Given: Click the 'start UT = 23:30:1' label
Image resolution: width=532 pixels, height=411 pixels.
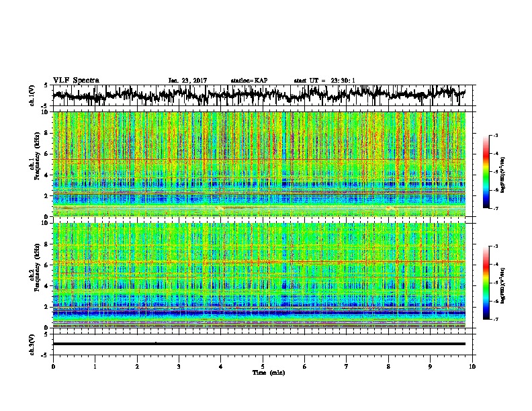Looking at the screenshot, I should (324, 81).
